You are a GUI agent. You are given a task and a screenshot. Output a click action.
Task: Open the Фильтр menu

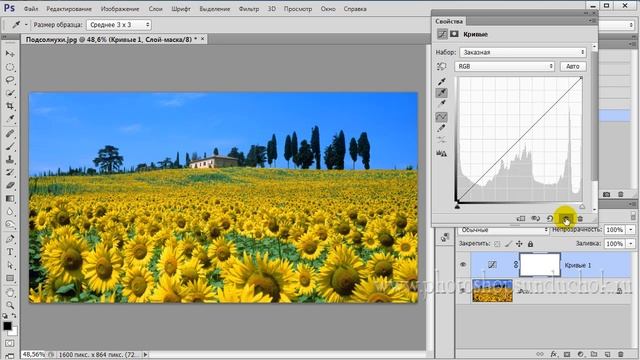tap(249, 9)
